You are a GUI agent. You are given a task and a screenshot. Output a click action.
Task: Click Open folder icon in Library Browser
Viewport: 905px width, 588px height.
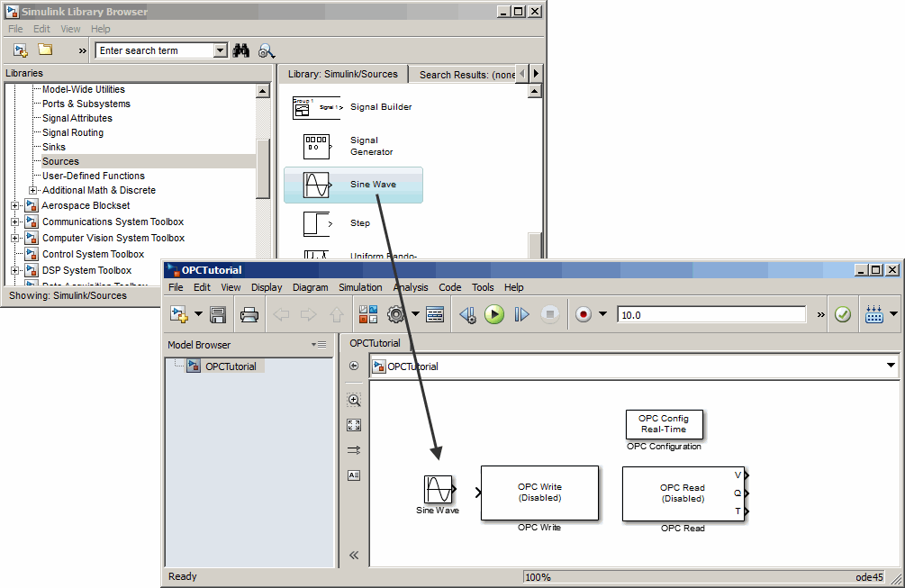click(x=45, y=50)
